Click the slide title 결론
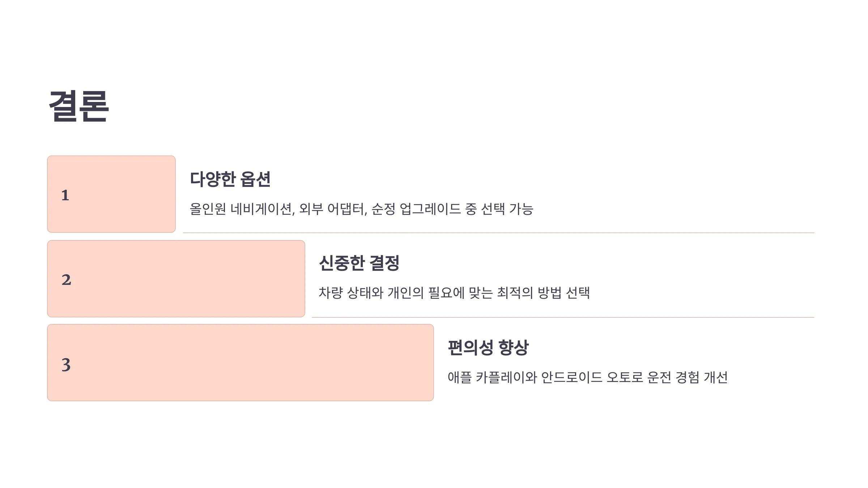This screenshot has width=868, height=488. [x=79, y=106]
